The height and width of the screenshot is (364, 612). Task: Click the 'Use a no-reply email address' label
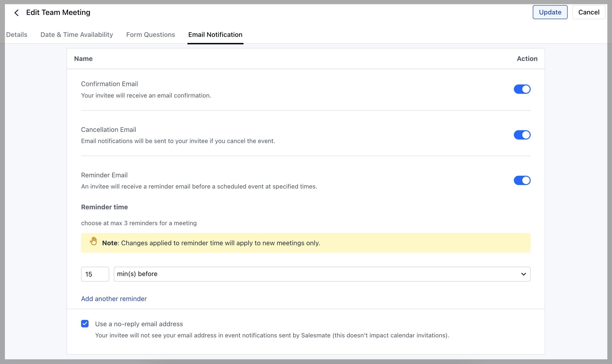click(139, 324)
